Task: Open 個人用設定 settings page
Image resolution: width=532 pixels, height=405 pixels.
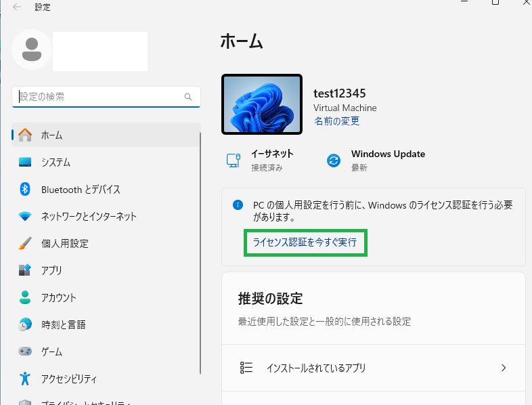Action: 106,243
